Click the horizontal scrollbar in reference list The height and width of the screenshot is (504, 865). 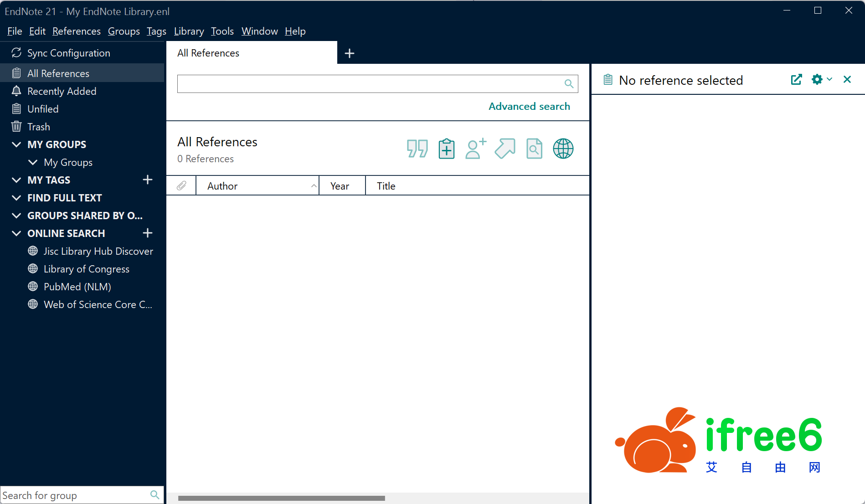tap(281, 498)
